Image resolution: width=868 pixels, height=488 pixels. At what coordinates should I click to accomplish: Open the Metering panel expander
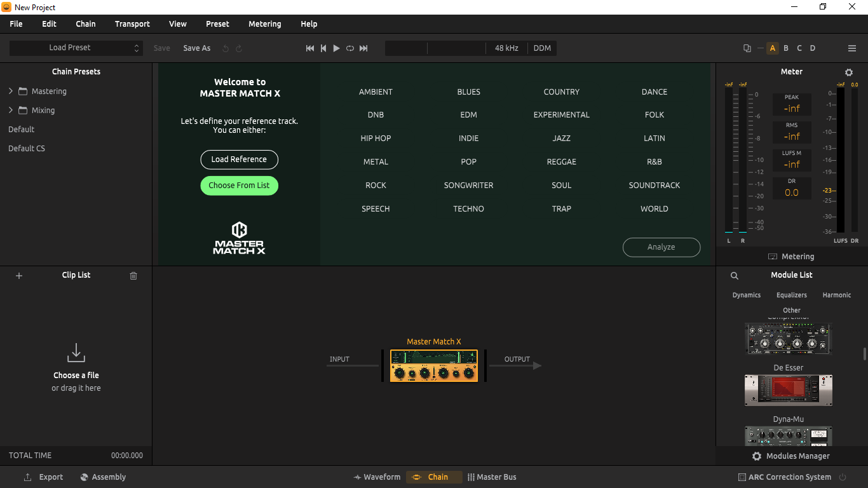(x=791, y=257)
